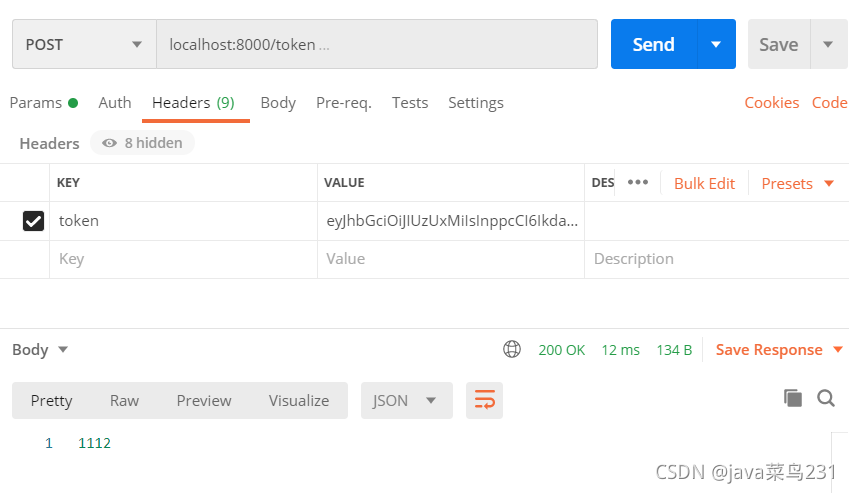Click the response value 1112

click(x=94, y=443)
